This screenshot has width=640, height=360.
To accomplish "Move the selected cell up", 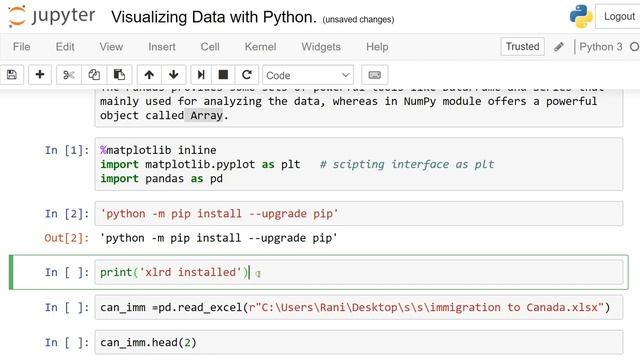I will coord(149,75).
